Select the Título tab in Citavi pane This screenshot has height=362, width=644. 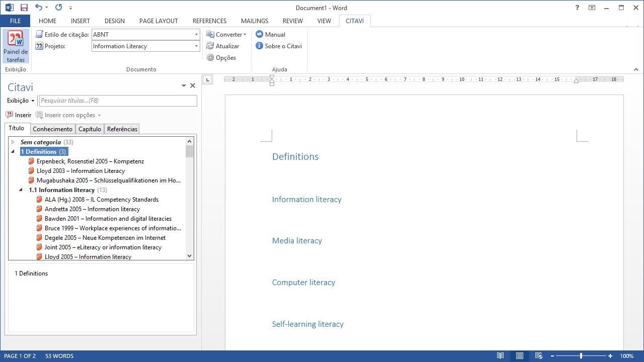(x=17, y=129)
